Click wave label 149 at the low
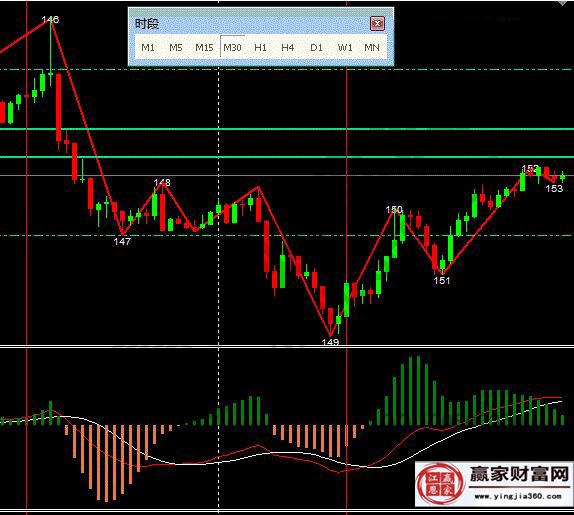 pos(330,342)
